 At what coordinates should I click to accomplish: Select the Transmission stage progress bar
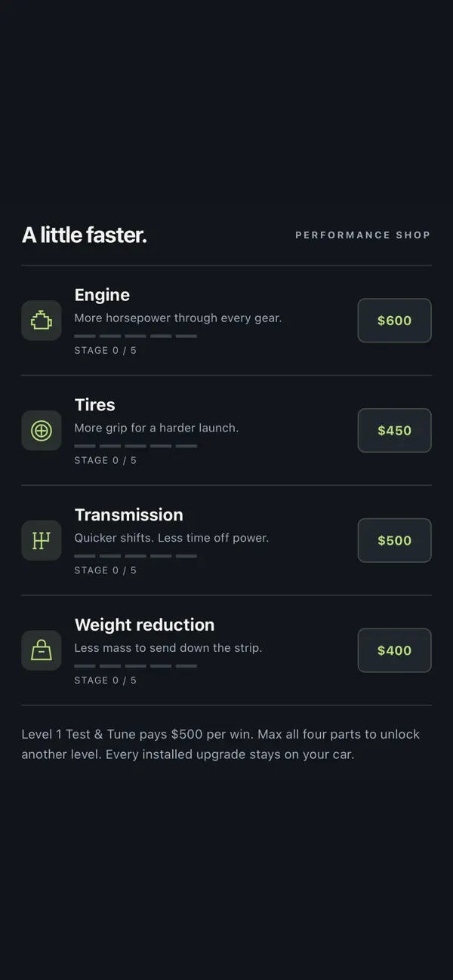click(x=136, y=556)
